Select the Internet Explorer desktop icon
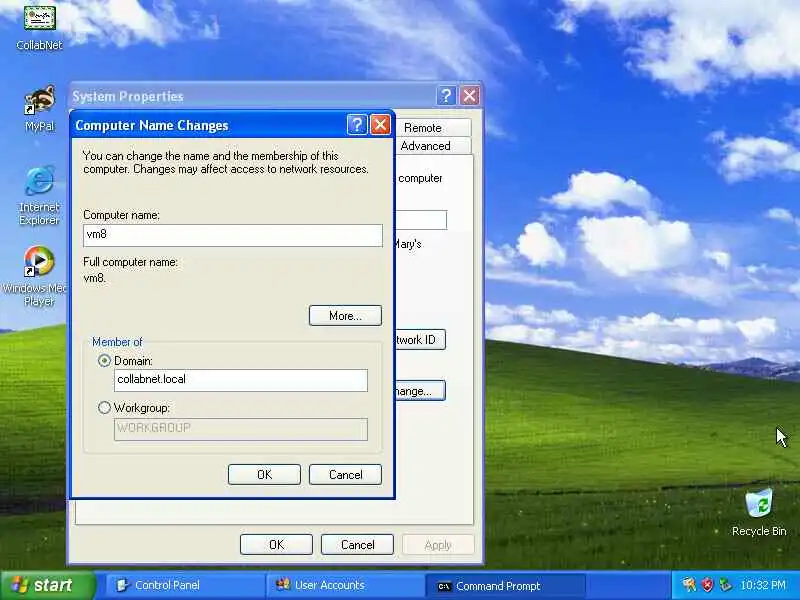 click(39, 195)
